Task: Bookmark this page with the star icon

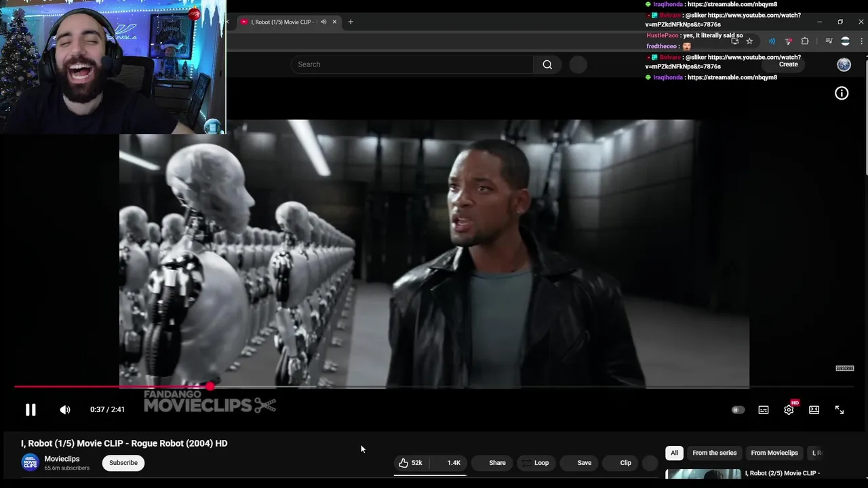Action: pyautogui.click(x=749, y=41)
